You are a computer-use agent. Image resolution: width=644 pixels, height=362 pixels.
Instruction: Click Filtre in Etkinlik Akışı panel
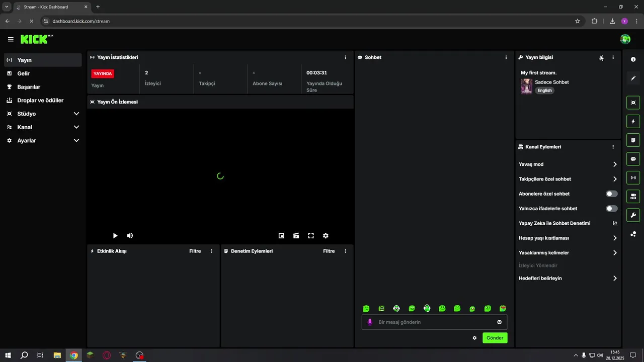(x=195, y=251)
